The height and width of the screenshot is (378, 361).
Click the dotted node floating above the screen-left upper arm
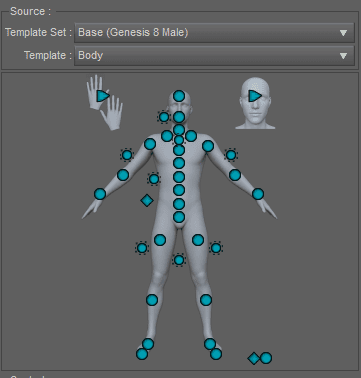coord(127,155)
